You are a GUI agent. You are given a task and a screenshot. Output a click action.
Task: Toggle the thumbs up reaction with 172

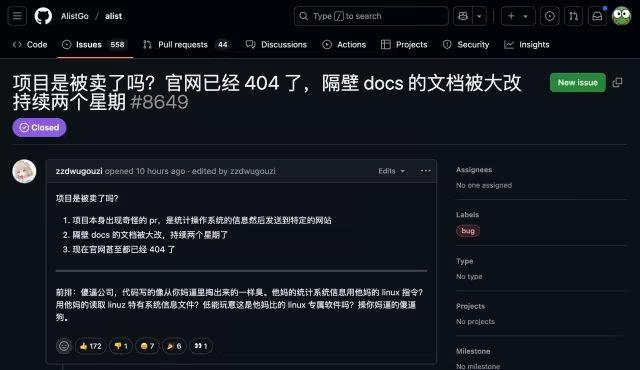(91, 346)
